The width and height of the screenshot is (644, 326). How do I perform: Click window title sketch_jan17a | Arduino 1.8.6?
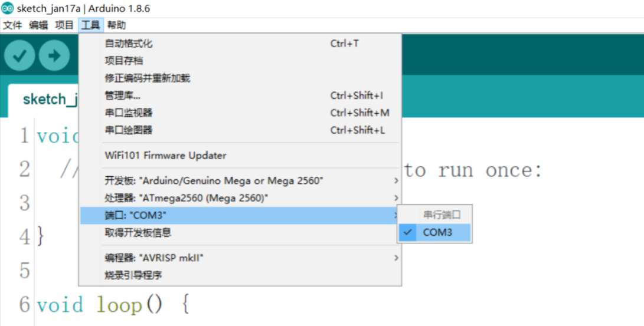coord(83,8)
